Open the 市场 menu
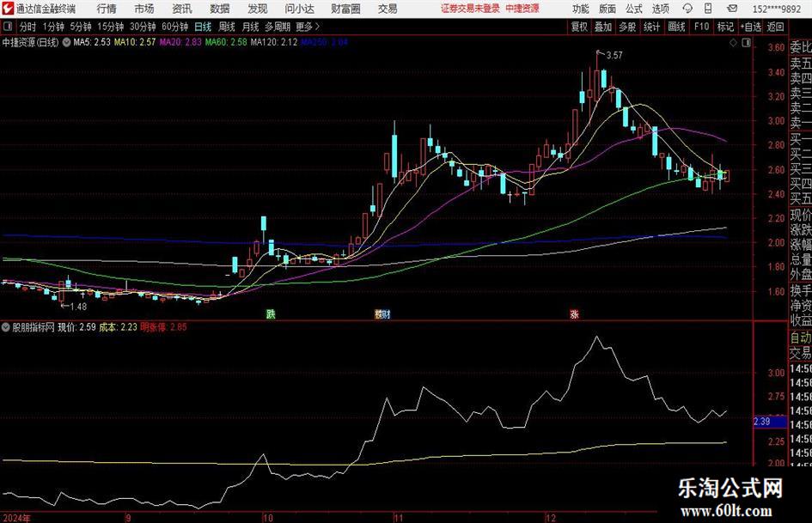The height and width of the screenshot is (523, 812). pos(144,9)
